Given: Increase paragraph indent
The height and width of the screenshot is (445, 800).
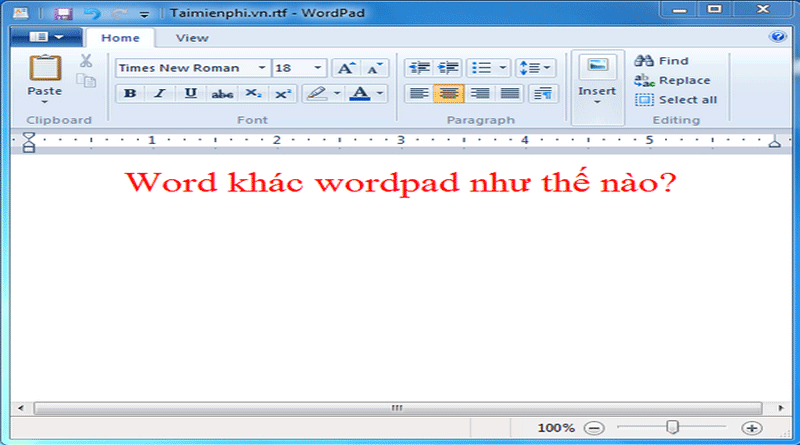Looking at the screenshot, I should tap(448, 68).
